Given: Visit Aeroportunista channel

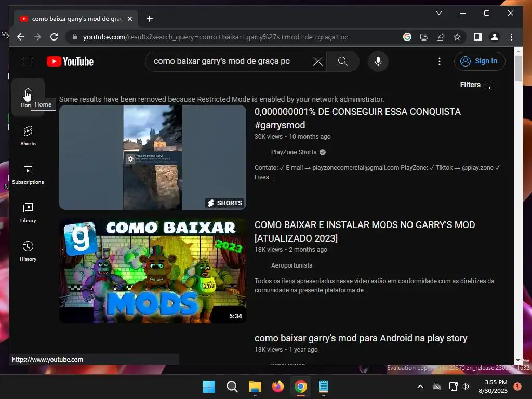Looking at the screenshot, I should pyautogui.click(x=292, y=265).
